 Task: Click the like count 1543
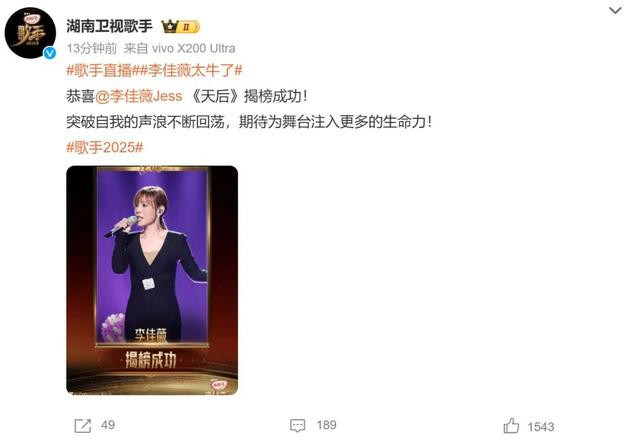coord(541,427)
